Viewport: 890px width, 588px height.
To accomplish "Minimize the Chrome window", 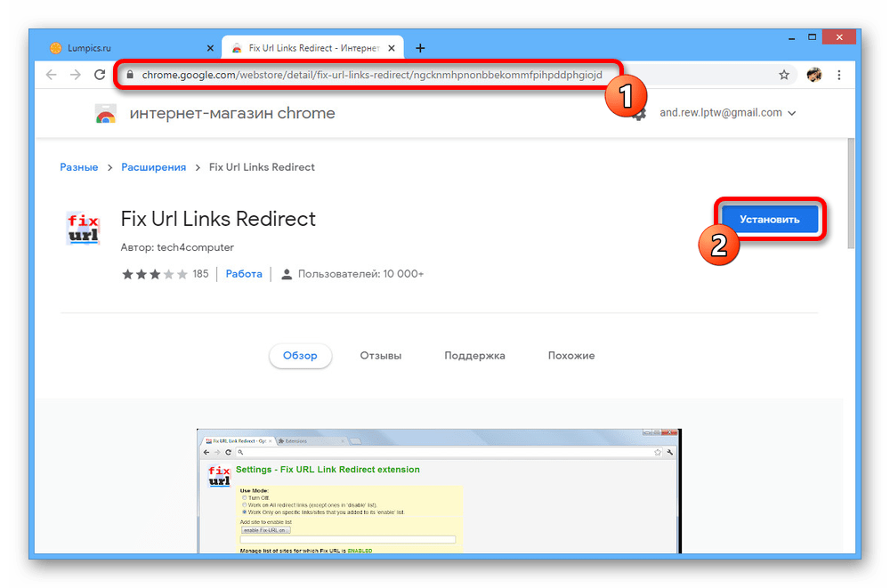I will [792, 38].
